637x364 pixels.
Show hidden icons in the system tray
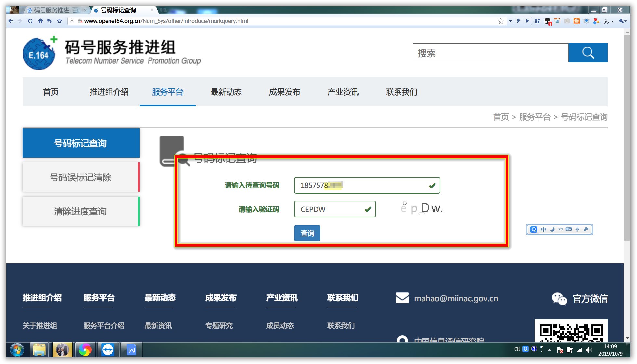[x=549, y=350]
